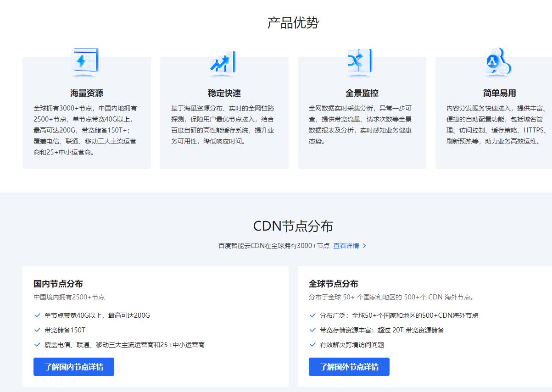Click the 海量资源 card description paragraph

point(85,130)
